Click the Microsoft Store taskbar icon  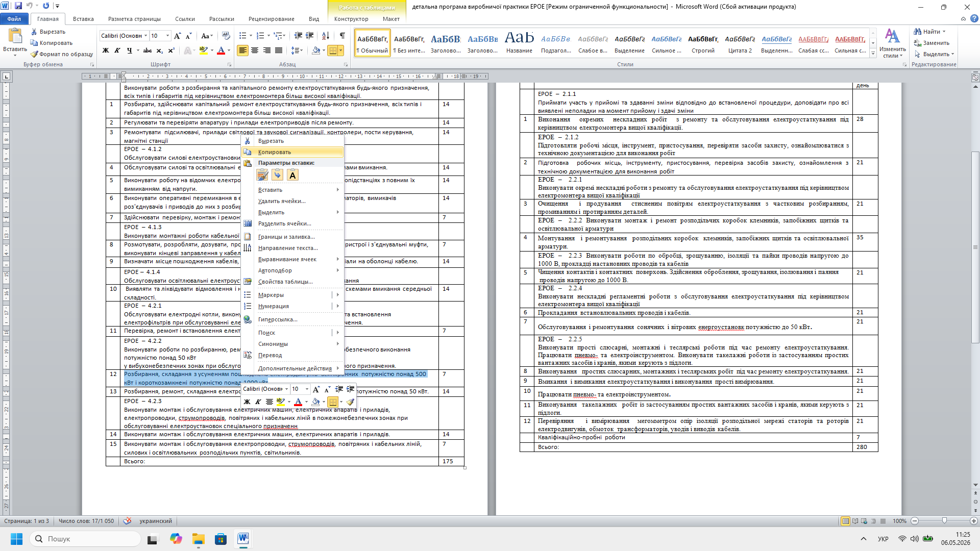coord(220,539)
